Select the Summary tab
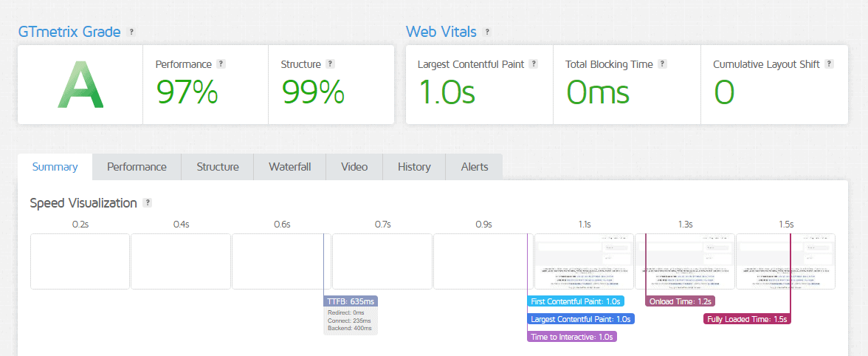Viewport: 868px width, 356px height. click(x=55, y=167)
